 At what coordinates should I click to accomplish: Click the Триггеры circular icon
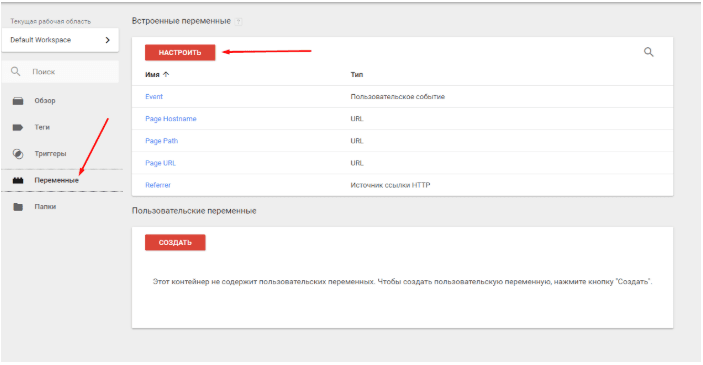coord(18,154)
